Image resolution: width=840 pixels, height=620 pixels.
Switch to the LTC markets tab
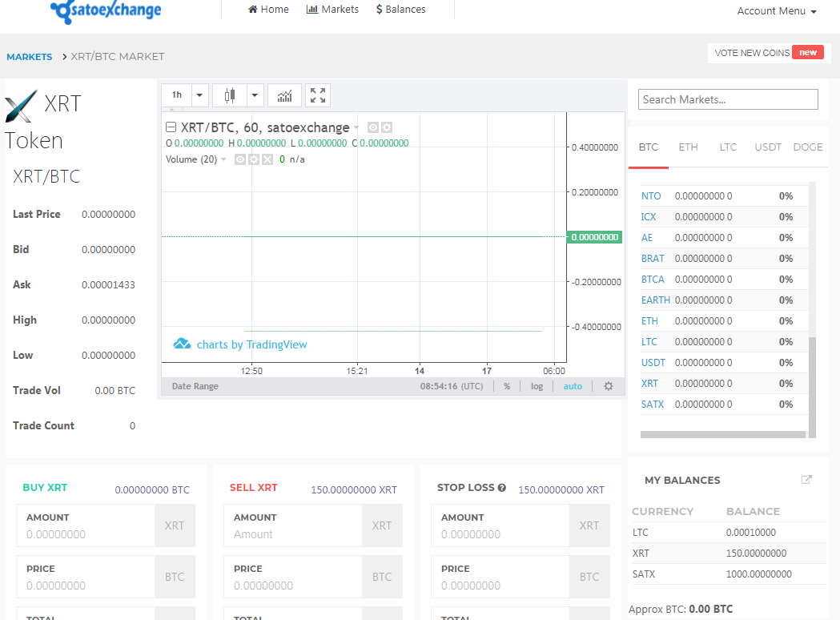(728, 147)
